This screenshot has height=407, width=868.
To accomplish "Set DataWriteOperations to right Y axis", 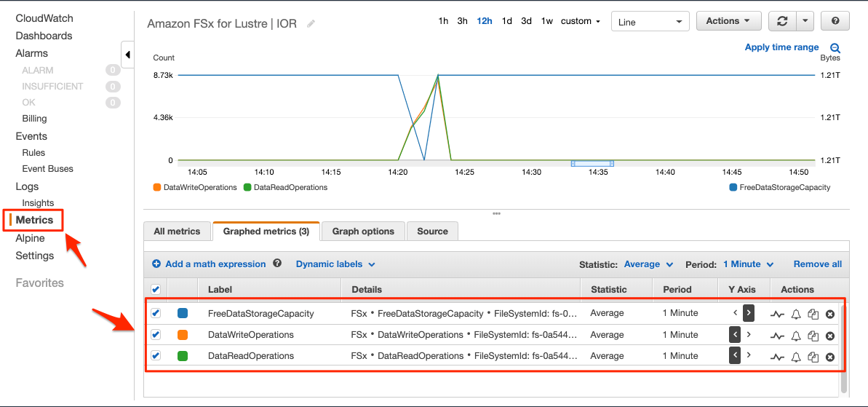I will [x=749, y=334].
